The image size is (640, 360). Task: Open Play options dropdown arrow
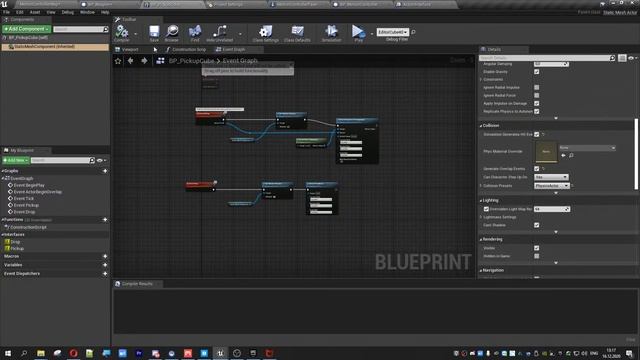371,34
